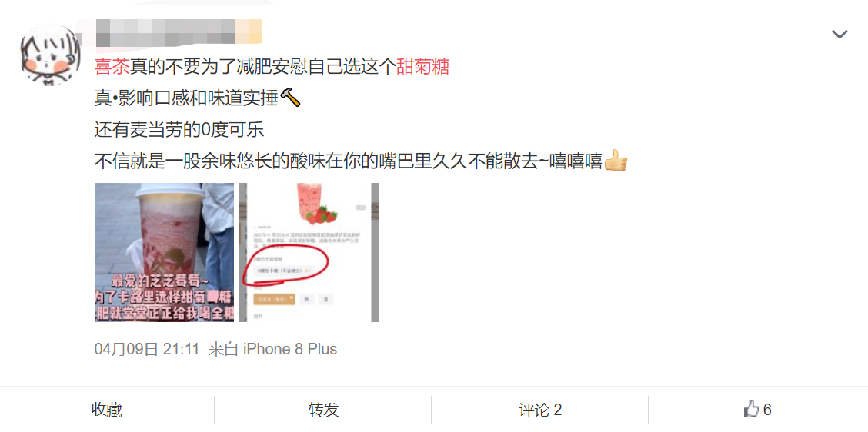View the order screenshot with red circle
The height and width of the screenshot is (432, 868).
click(309, 252)
